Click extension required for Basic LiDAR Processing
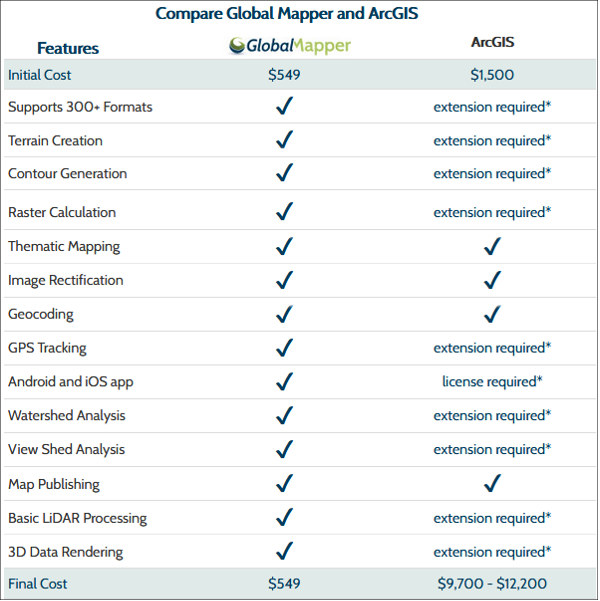The height and width of the screenshot is (601, 600). point(492,518)
